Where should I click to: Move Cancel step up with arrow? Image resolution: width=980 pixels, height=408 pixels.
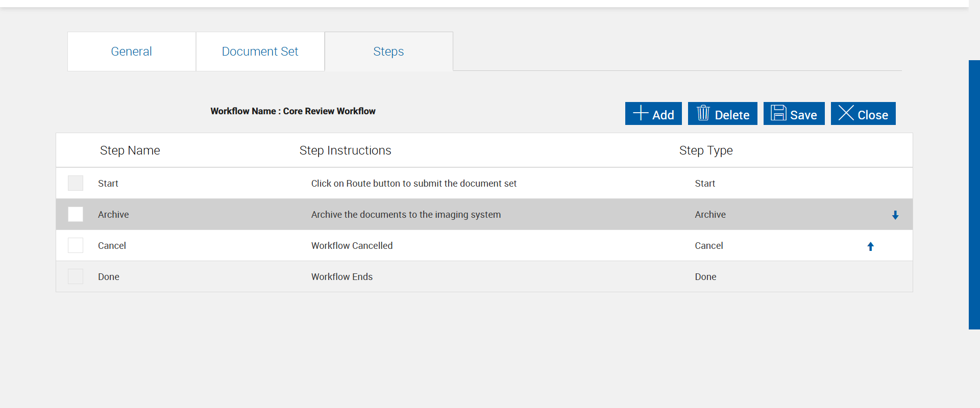(x=871, y=246)
